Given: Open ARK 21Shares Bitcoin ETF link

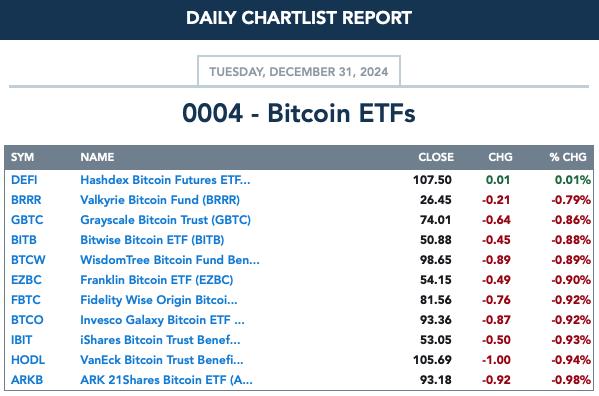Looking at the screenshot, I should pyautogui.click(x=166, y=380).
